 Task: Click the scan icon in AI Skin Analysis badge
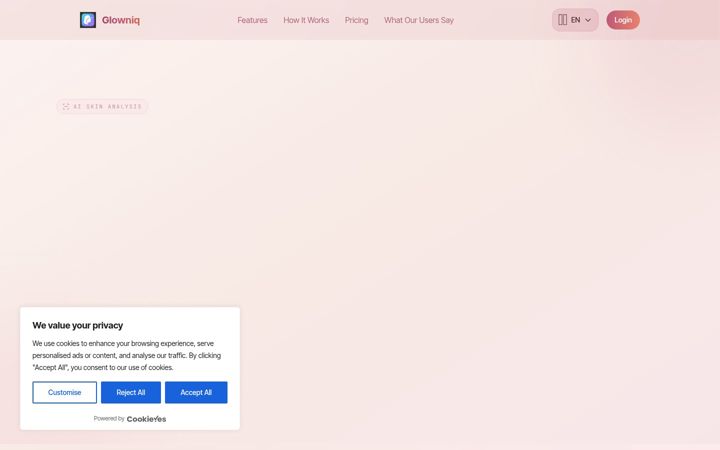coord(66,107)
